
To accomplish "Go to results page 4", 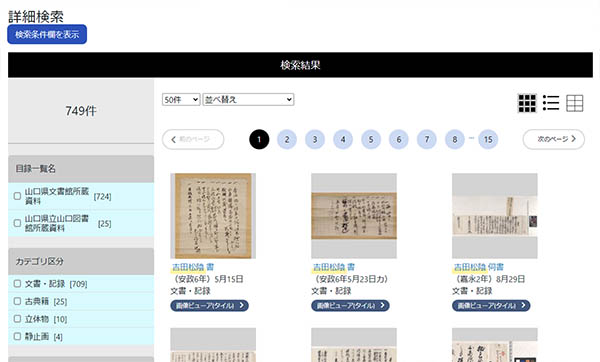I will [343, 139].
